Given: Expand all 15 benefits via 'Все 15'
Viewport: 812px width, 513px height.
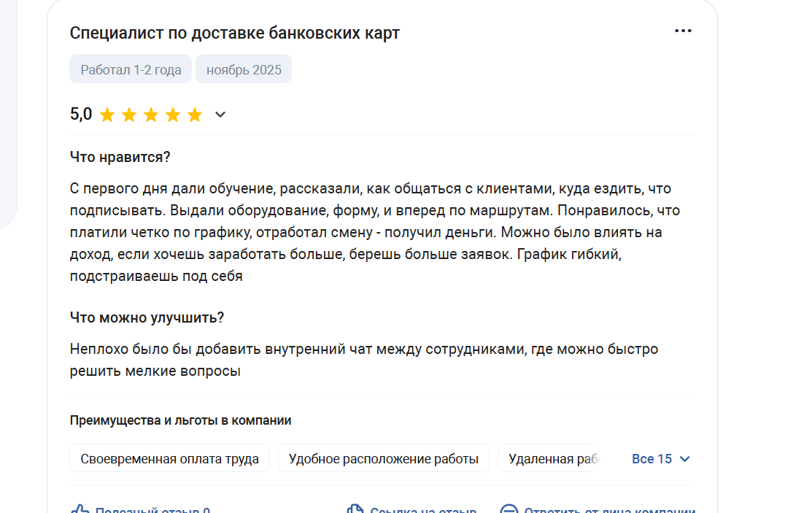Looking at the screenshot, I should coord(651,459).
